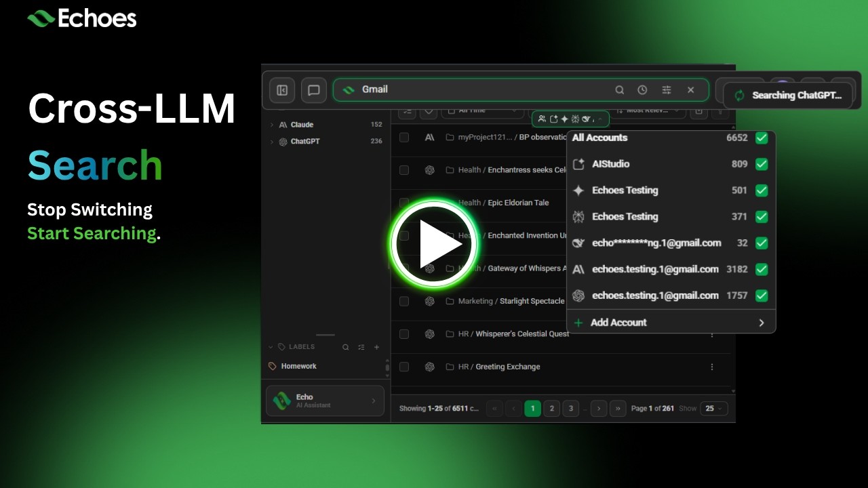Click the magnifier icon in search bar

tap(619, 89)
